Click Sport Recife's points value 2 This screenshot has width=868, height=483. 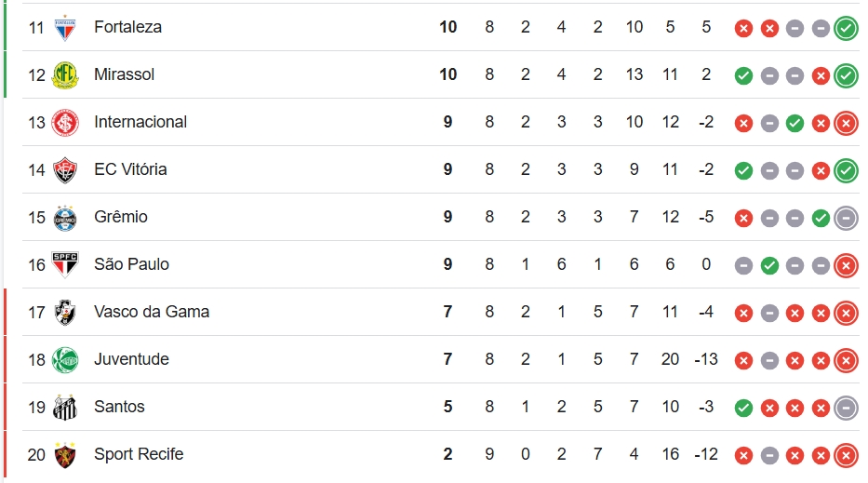(447, 454)
